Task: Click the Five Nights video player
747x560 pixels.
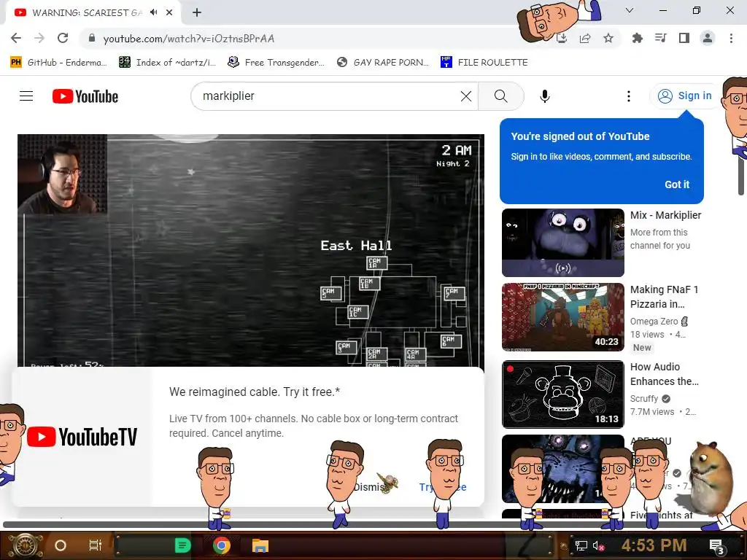Action: click(251, 250)
